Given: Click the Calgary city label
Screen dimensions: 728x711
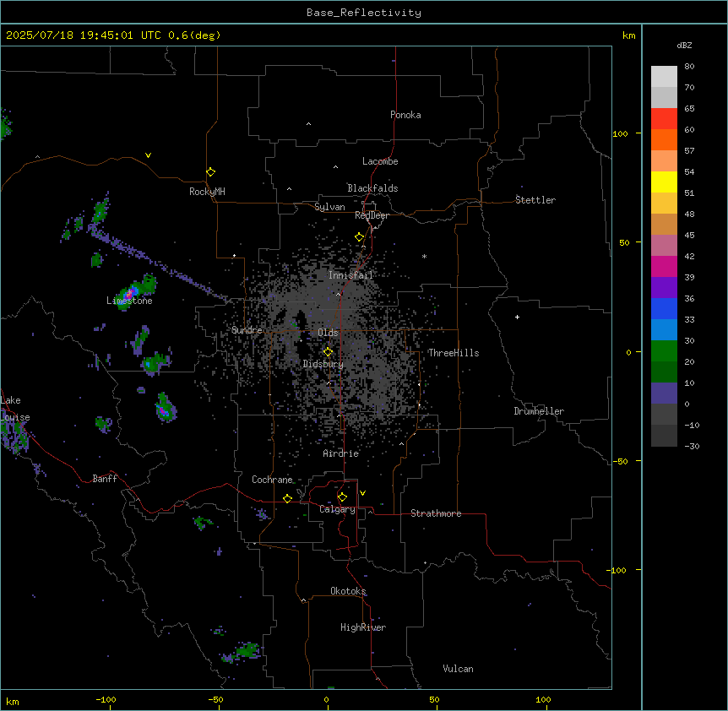Looking at the screenshot, I should pos(338,509).
